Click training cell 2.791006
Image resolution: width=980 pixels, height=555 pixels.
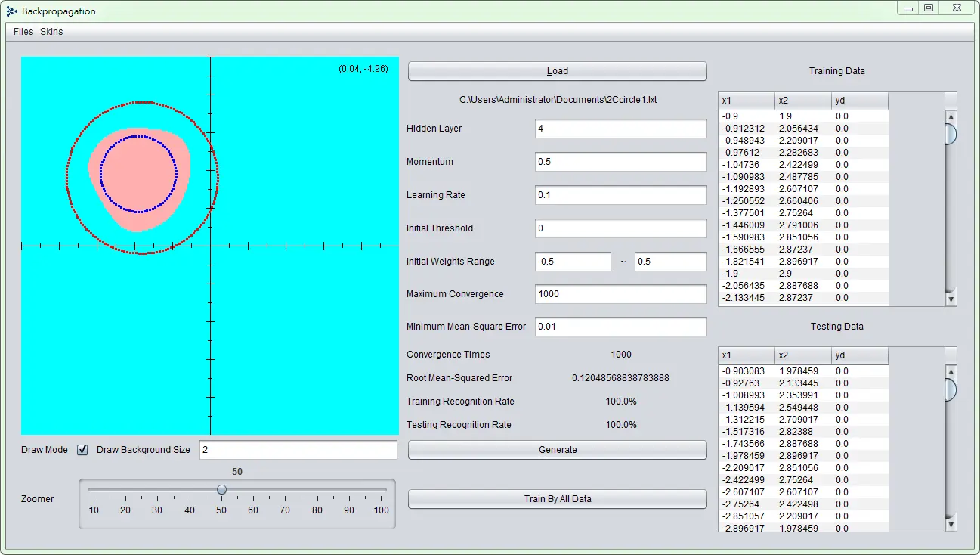(x=803, y=225)
